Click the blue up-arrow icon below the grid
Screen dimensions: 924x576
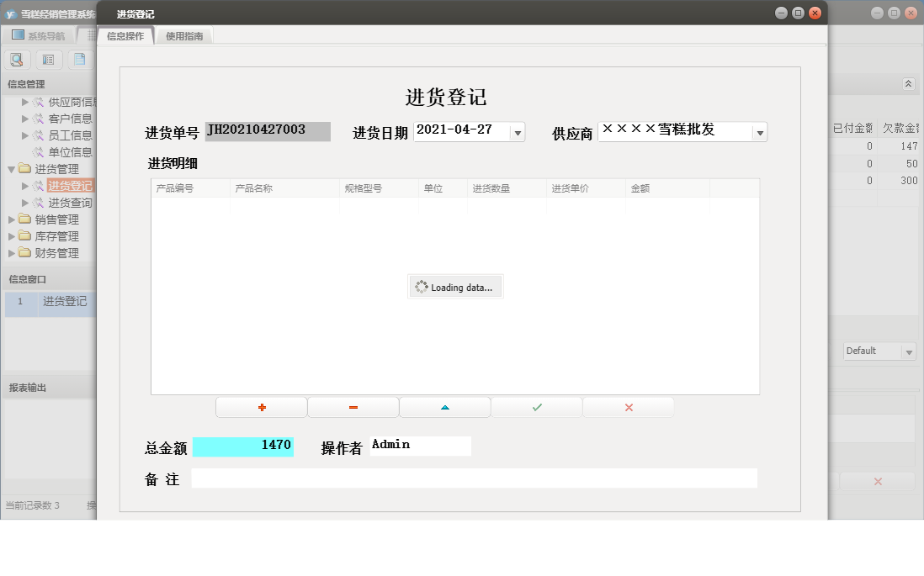444,406
